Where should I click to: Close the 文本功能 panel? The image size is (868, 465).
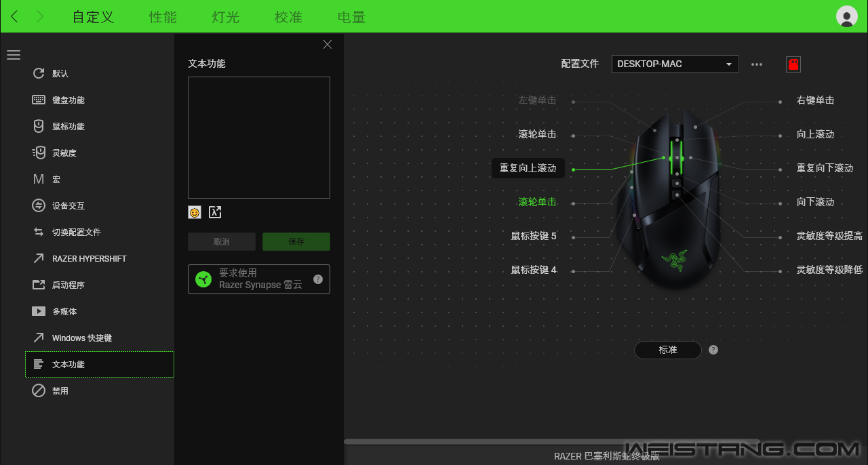click(x=328, y=45)
